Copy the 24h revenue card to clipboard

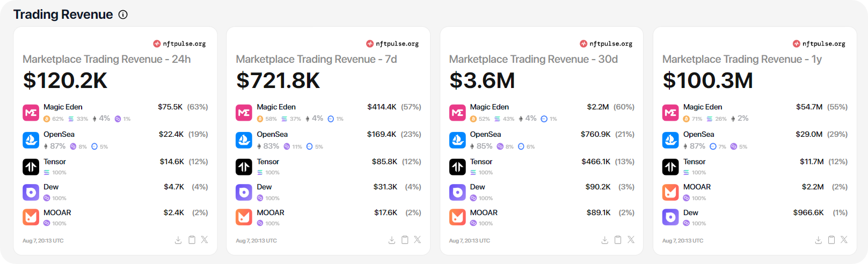192,240
